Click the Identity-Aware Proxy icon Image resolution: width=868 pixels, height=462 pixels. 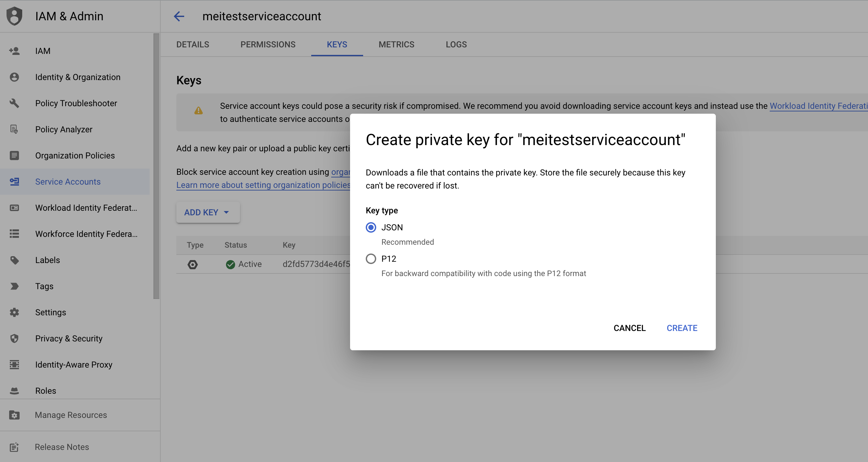14,365
